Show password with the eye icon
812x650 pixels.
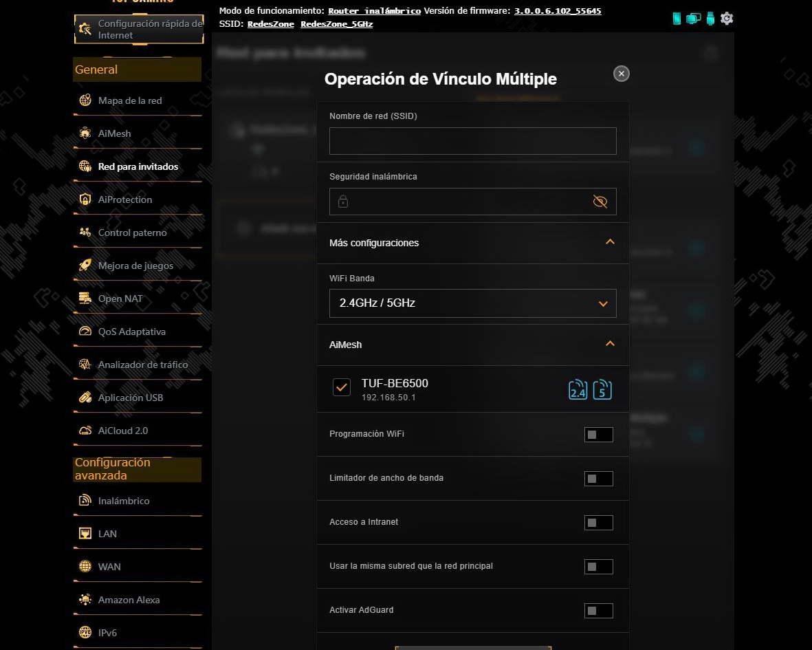(600, 202)
